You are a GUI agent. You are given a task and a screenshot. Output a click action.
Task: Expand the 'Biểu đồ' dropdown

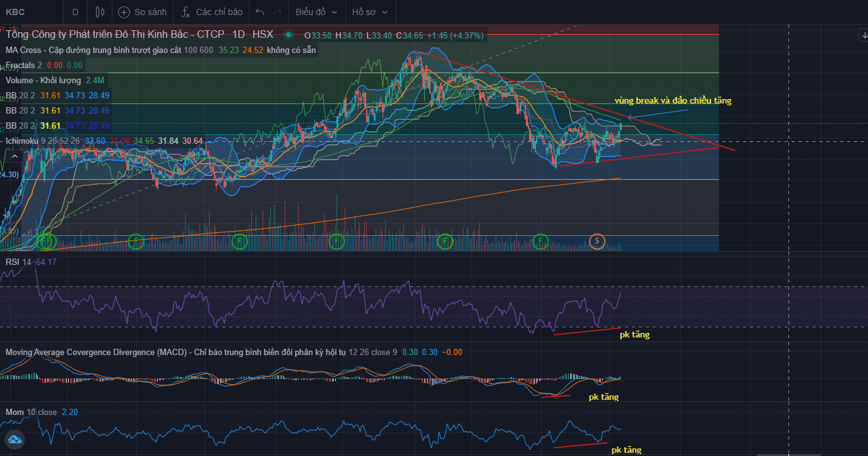tap(316, 12)
